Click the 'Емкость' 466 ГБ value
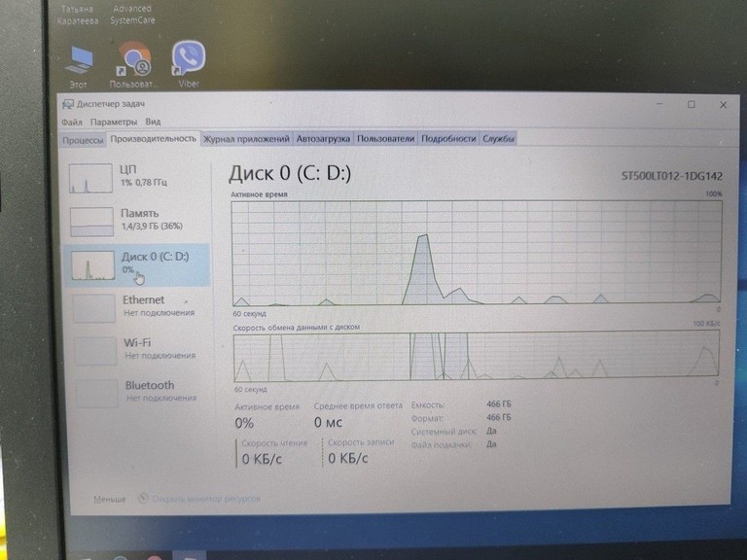The height and width of the screenshot is (560, 747). point(498,403)
